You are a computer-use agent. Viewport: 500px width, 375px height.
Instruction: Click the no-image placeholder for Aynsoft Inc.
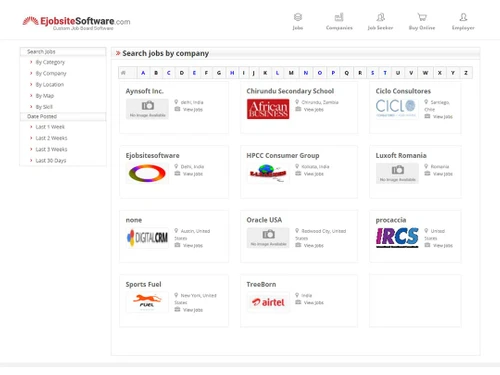click(x=147, y=109)
